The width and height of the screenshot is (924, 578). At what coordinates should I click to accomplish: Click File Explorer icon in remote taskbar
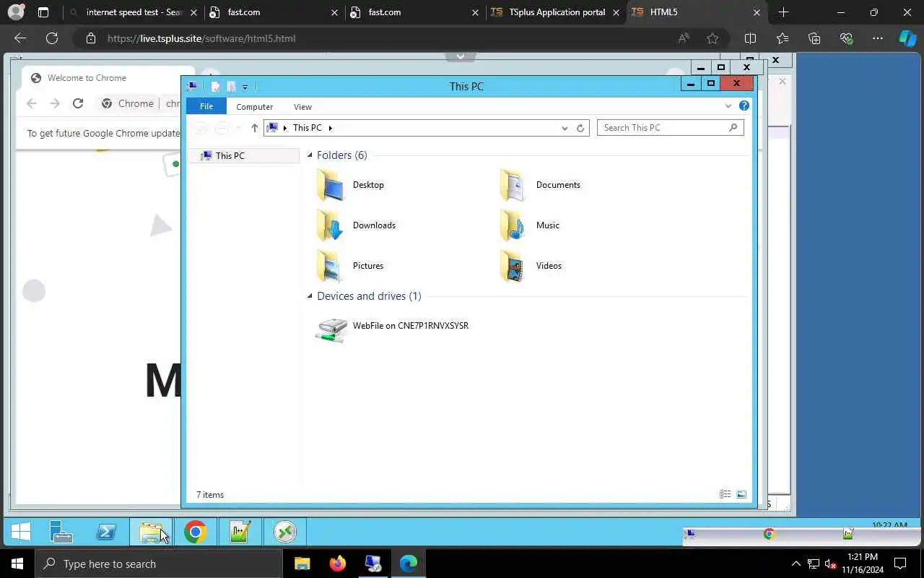[151, 532]
